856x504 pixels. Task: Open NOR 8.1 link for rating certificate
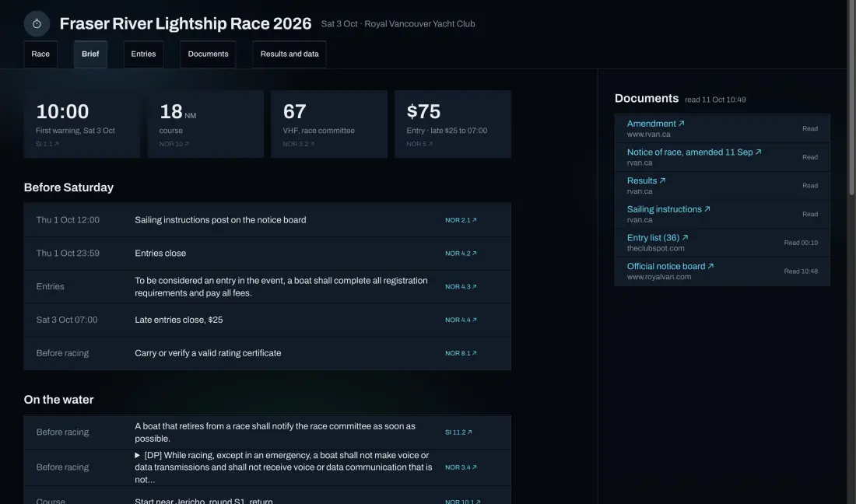coord(461,353)
